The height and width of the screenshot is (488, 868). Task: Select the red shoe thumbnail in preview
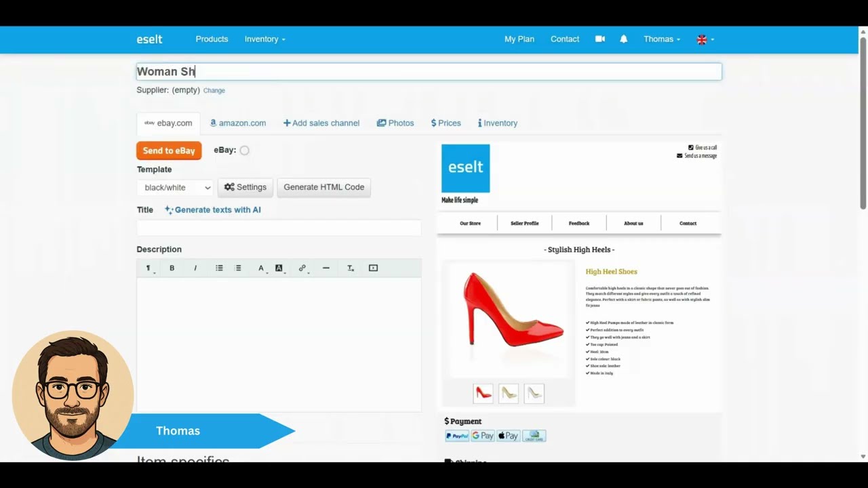484,393
